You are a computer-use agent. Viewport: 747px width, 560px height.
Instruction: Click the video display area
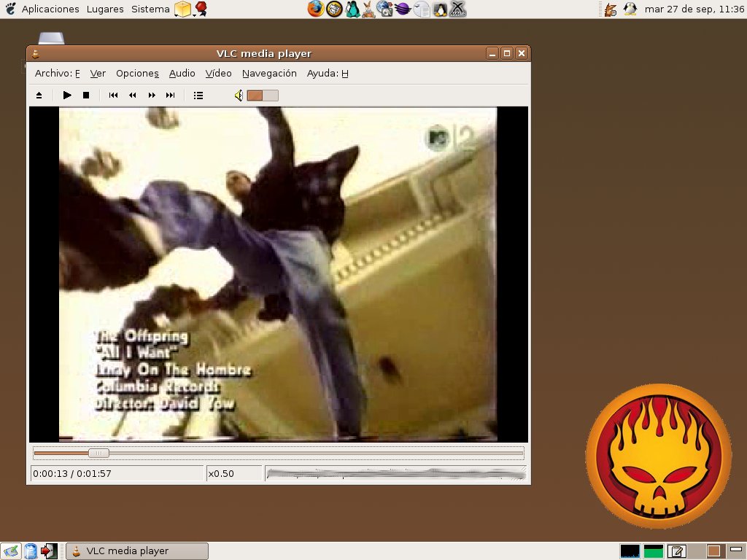pos(278,274)
